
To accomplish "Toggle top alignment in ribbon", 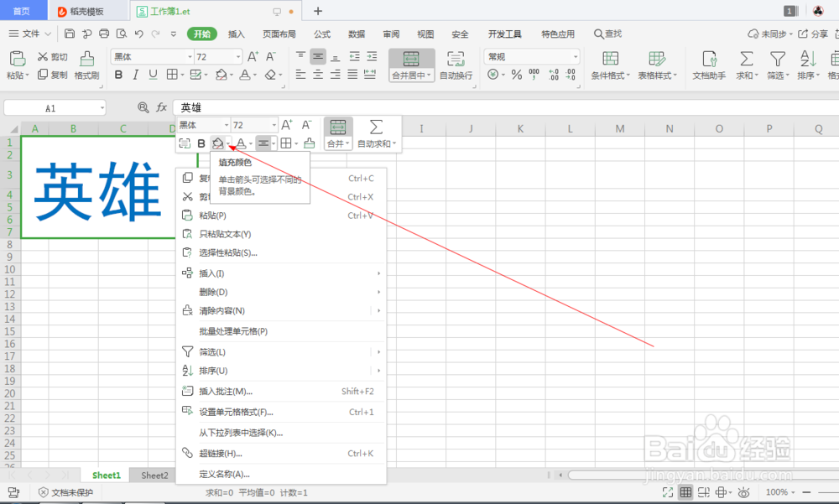I will coord(300,56).
